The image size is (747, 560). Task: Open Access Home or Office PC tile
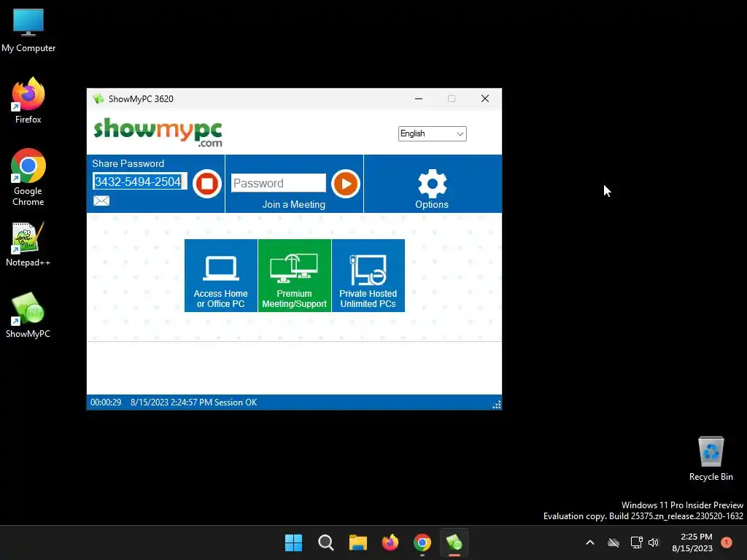click(x=220, y=276)
